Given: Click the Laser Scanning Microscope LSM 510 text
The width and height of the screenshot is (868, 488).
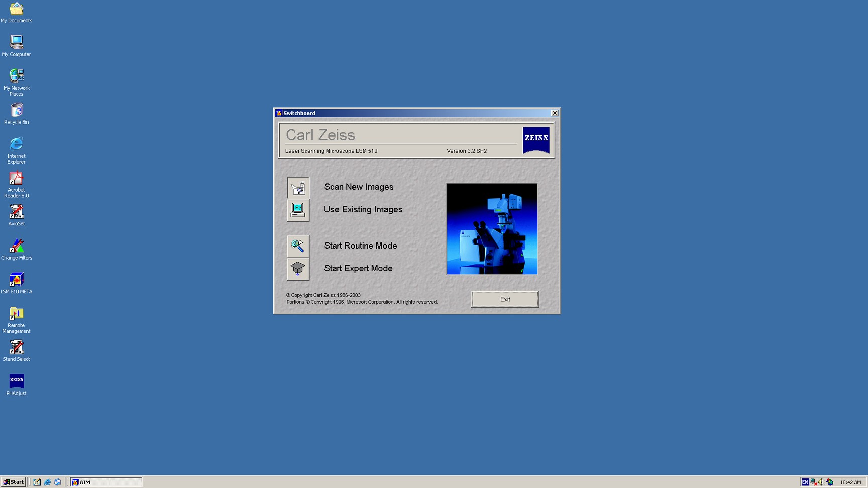Looking at the screenshot, I should pos(331,151).
